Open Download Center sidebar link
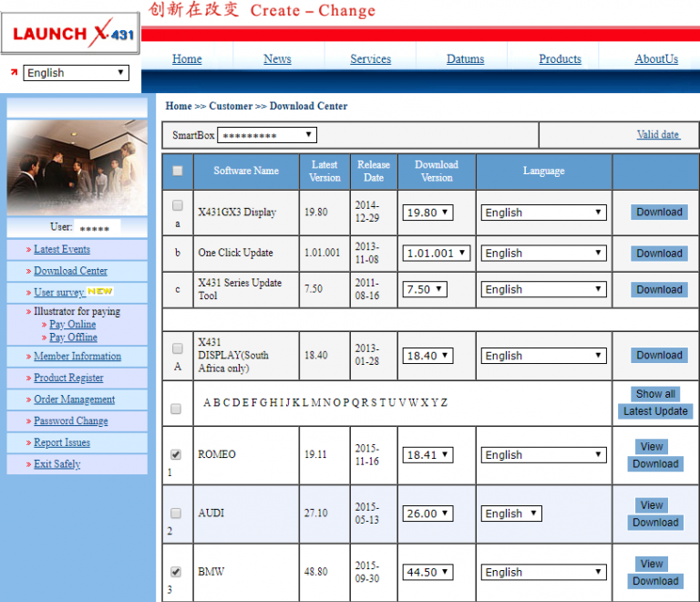 tap(70, 271)
